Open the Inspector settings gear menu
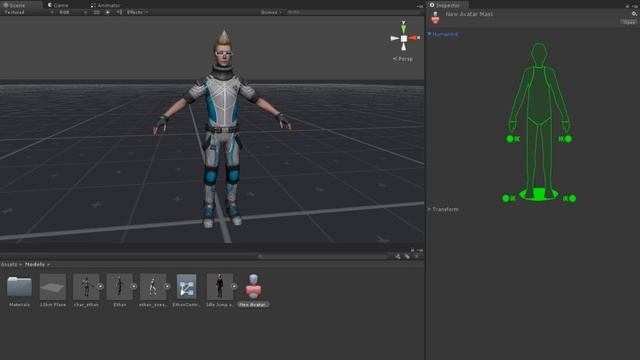The image size is (640, 360). 634,13
